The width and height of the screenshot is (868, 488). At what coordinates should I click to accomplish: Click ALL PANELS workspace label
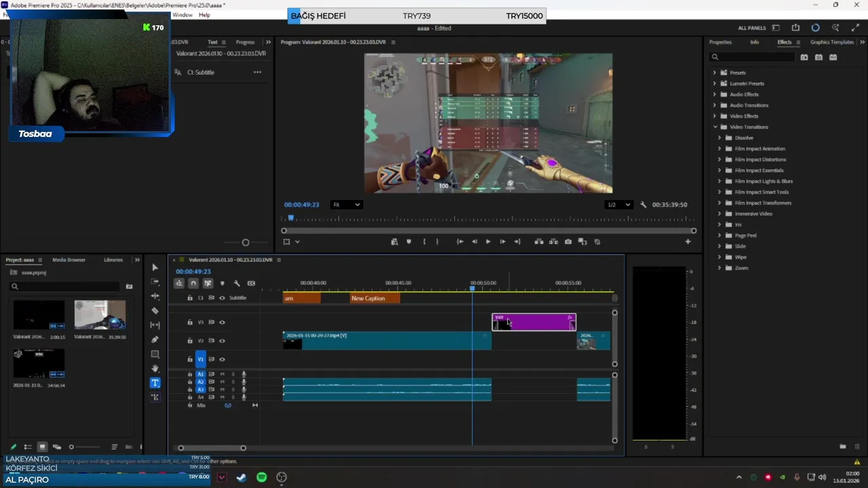click(x=751, y=28)
